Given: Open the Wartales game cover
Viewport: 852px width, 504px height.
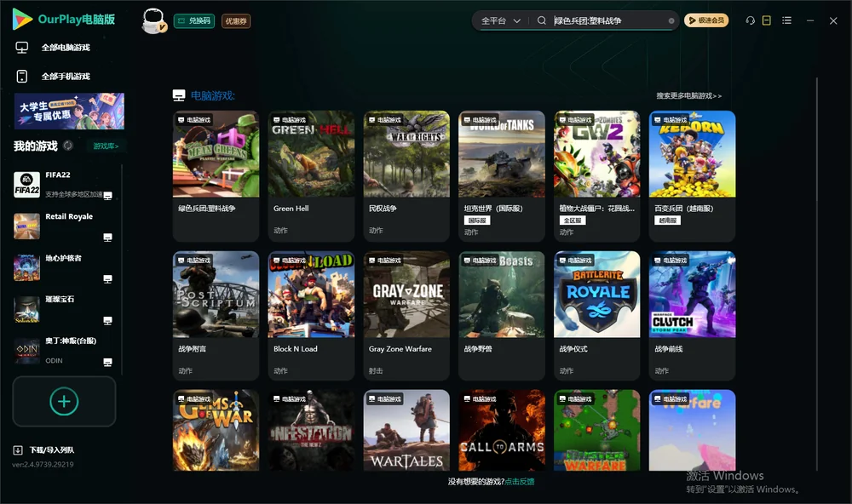Looking at the screenshot, I should pos(406,430).
